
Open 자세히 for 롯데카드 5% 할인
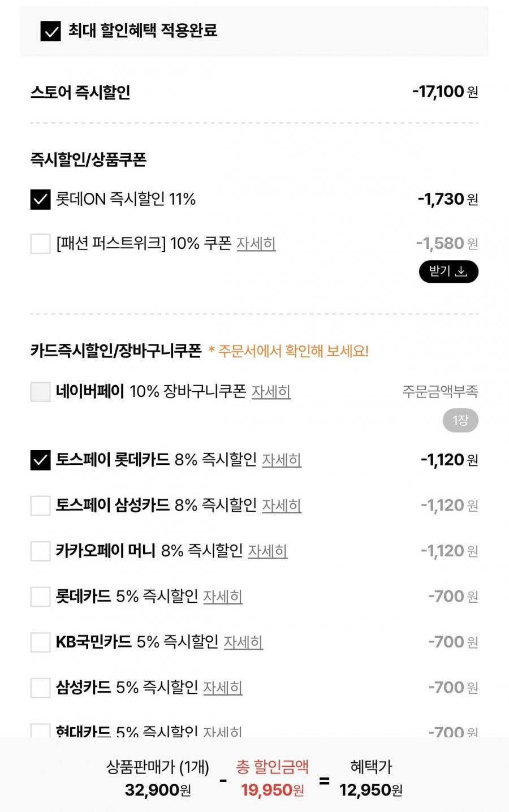pyautogui.click(x=222, y=597)
